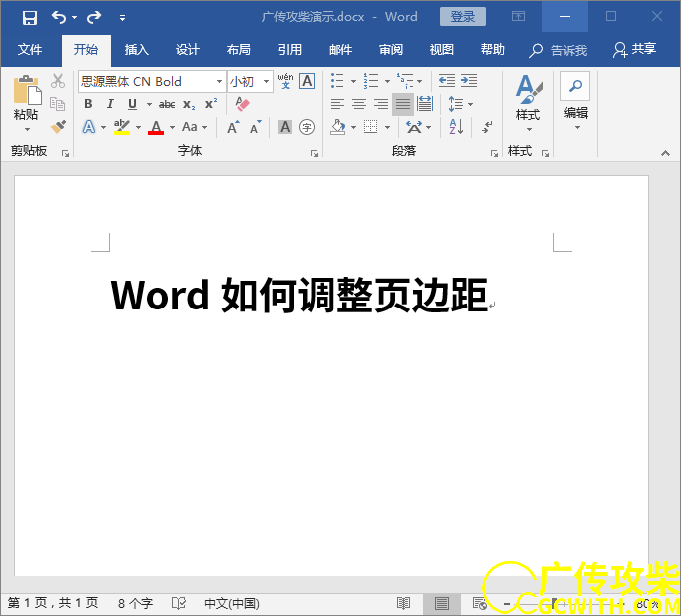Decrease font size with smaller A
681x616 pixels.
click(256, 127)
